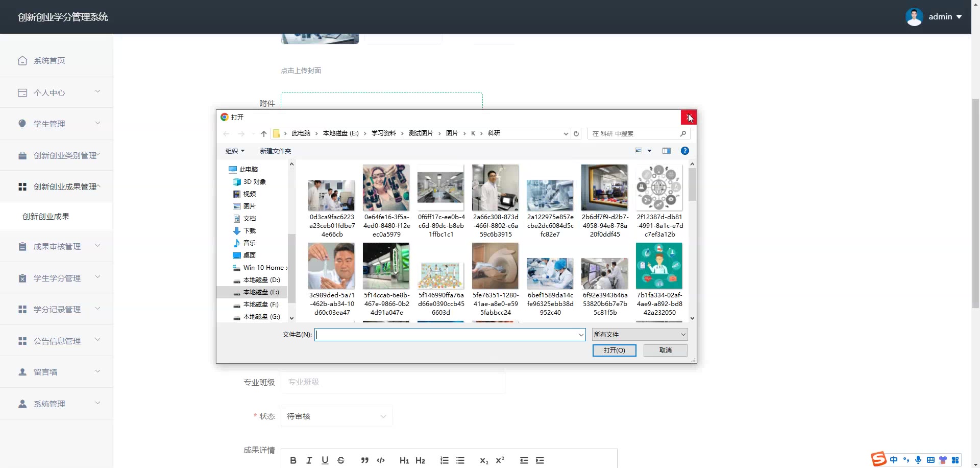Open the 所有文件 file type dropdown
980x468 pixels.
(x=640, y=335)
